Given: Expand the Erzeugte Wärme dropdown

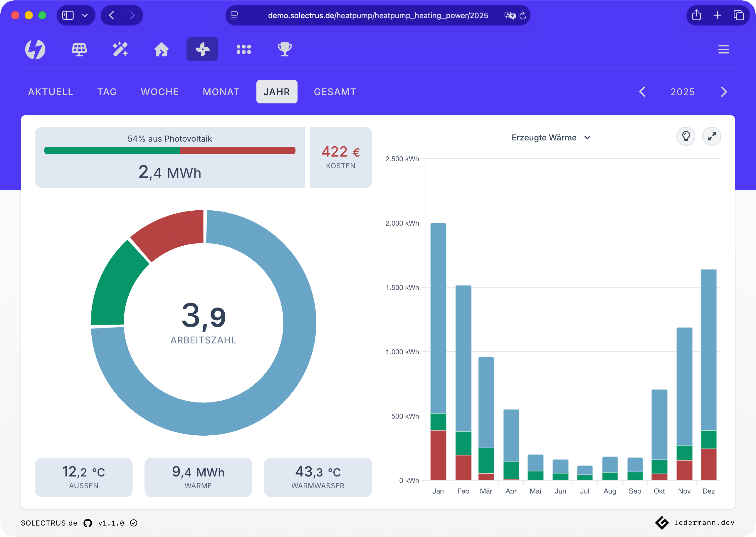Looking at the screenshot, I should pos(551,137).
